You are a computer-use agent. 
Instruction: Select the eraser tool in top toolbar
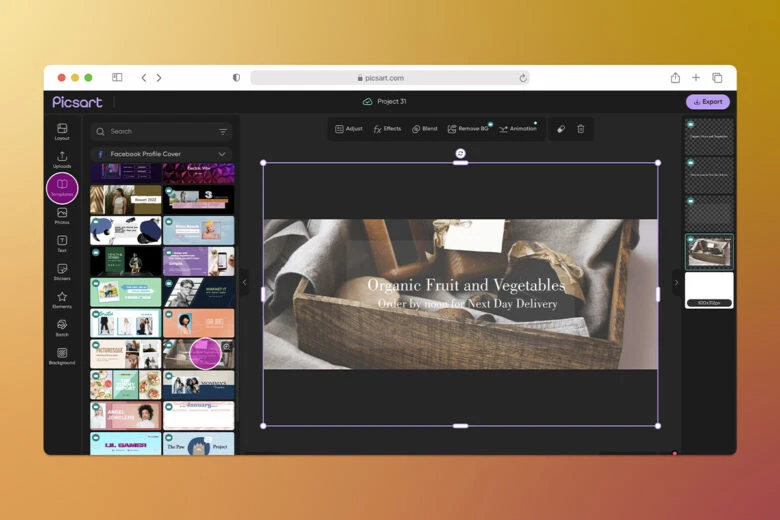coord(560,129)
